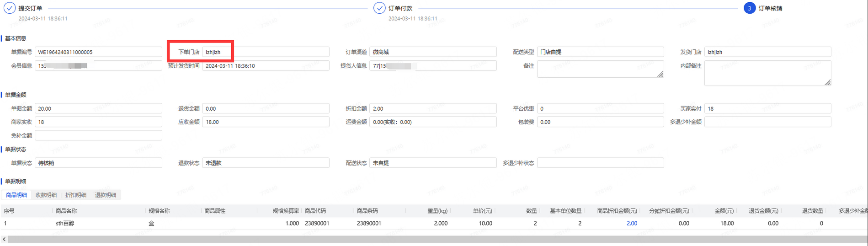Click the 重量(kg) column header
This screenshot has height=246, width=868.
click(x=437, y=211)
